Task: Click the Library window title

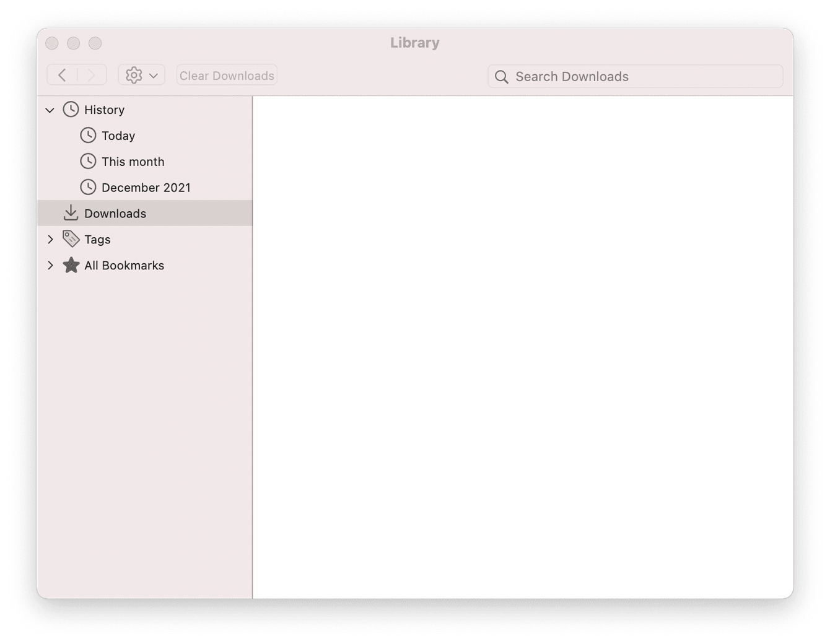Action: (x=414, y=42)
